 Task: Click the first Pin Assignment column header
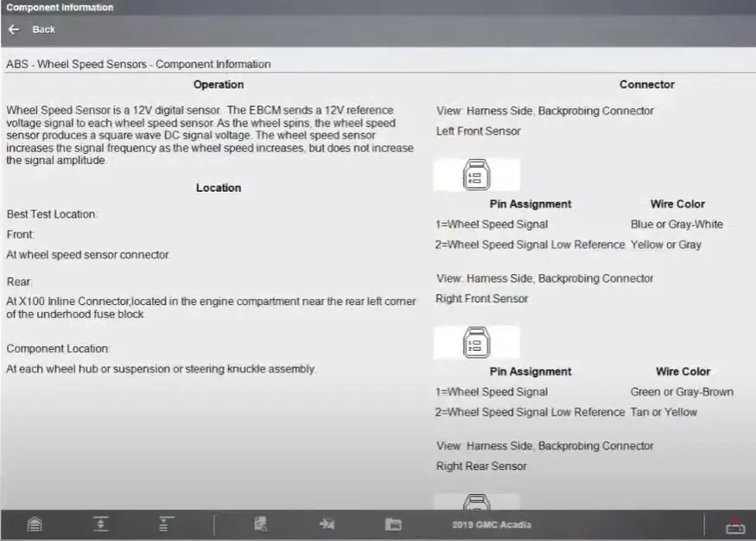(x=530, y=204)
